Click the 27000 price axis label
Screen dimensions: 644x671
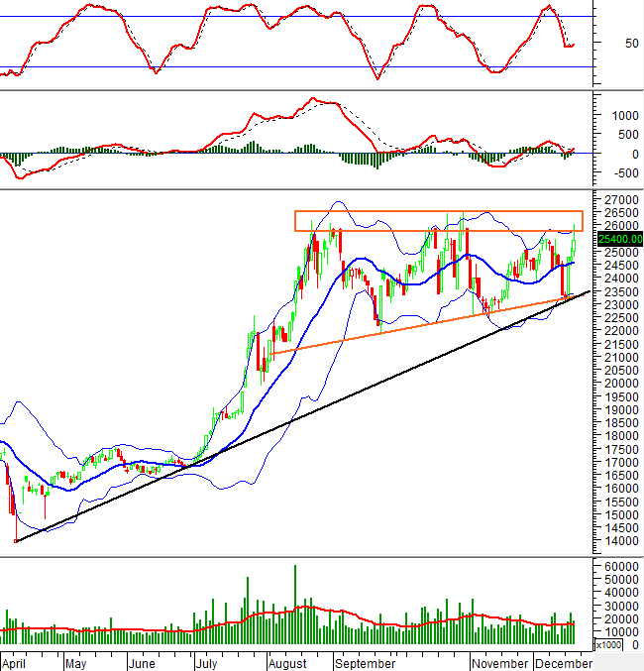[618, 199]
